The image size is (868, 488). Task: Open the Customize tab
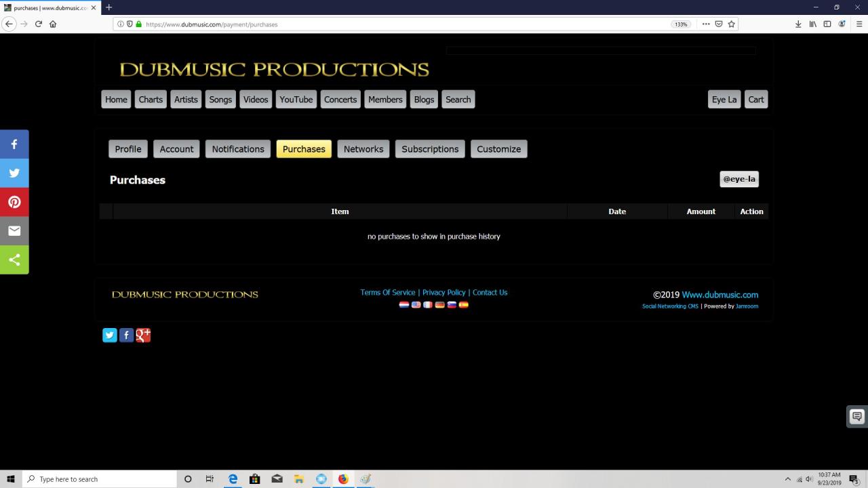[499, 149]
